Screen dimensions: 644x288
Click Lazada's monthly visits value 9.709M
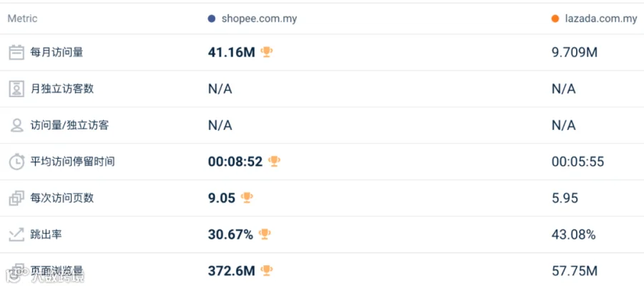(x=575, y=52)
